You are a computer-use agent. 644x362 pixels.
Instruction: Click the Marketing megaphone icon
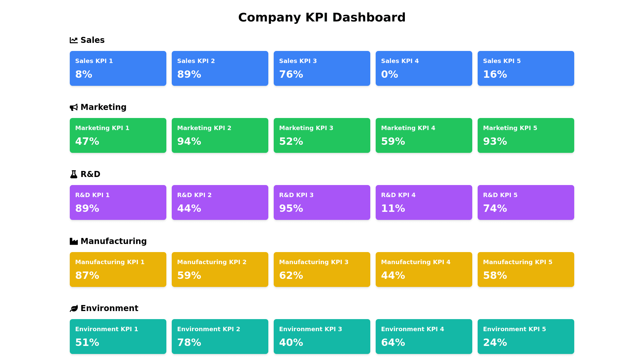click(73, 107)
